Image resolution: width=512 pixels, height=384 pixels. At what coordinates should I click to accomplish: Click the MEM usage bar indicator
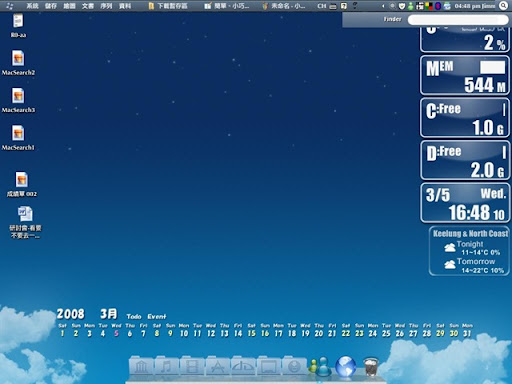[492, 67]
